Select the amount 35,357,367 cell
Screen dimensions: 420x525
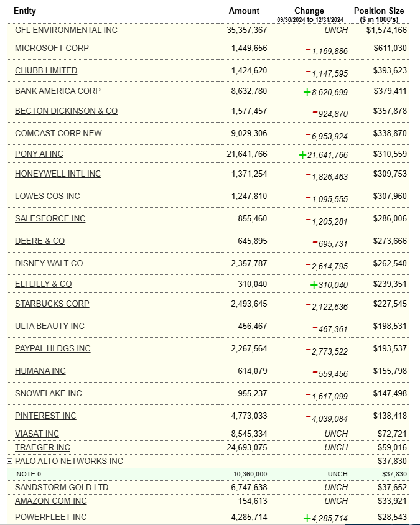click(x=247, y=30)
